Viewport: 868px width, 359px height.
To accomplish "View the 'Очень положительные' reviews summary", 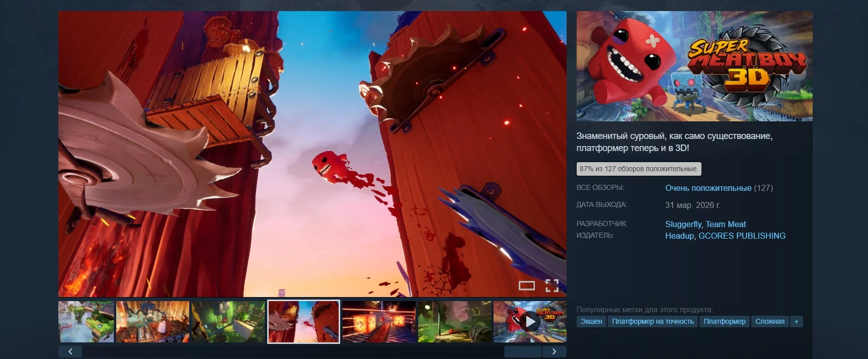I will coord(708,188).
